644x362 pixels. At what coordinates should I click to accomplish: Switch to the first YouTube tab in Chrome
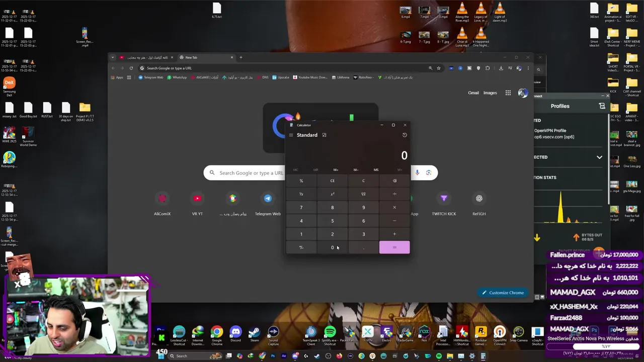tap(146, 57)
